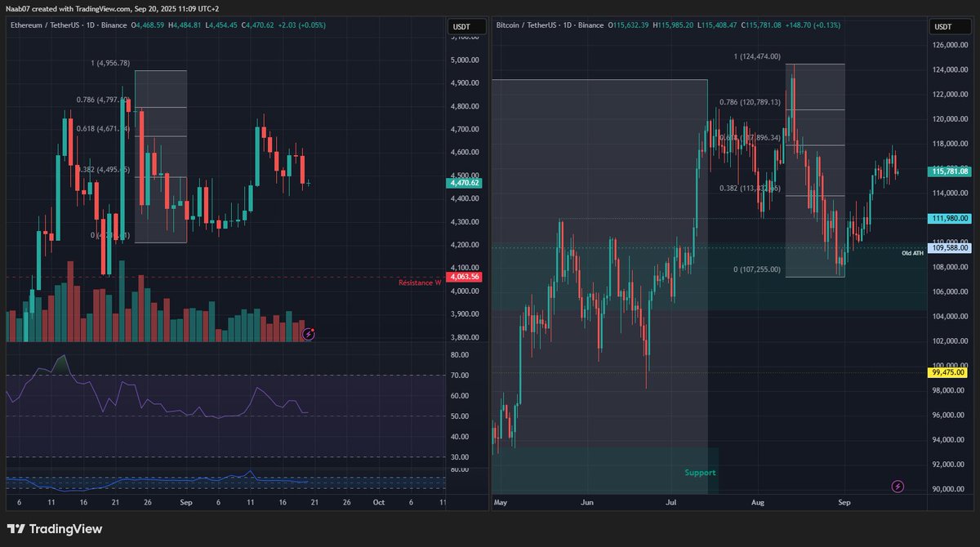Click "120,000.00" on the Bitcoin price axis
Viewport: 980px width, 547px height.
point(951,119)
